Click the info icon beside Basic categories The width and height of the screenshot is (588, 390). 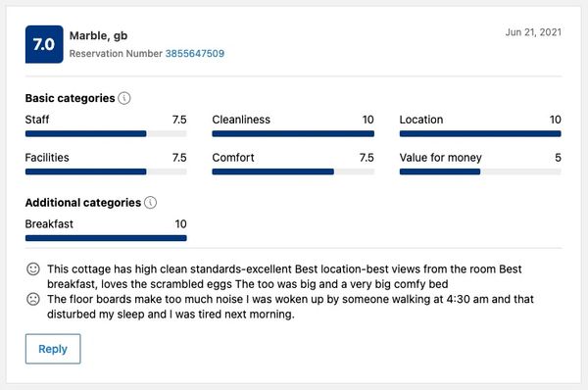click(124, 98)
